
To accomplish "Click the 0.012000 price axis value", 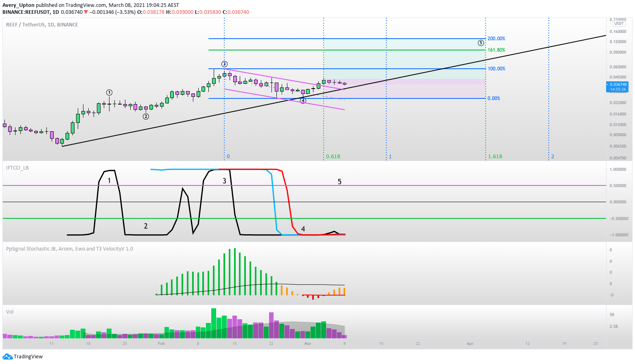I will pyautogui.click(x=618, y=125).
